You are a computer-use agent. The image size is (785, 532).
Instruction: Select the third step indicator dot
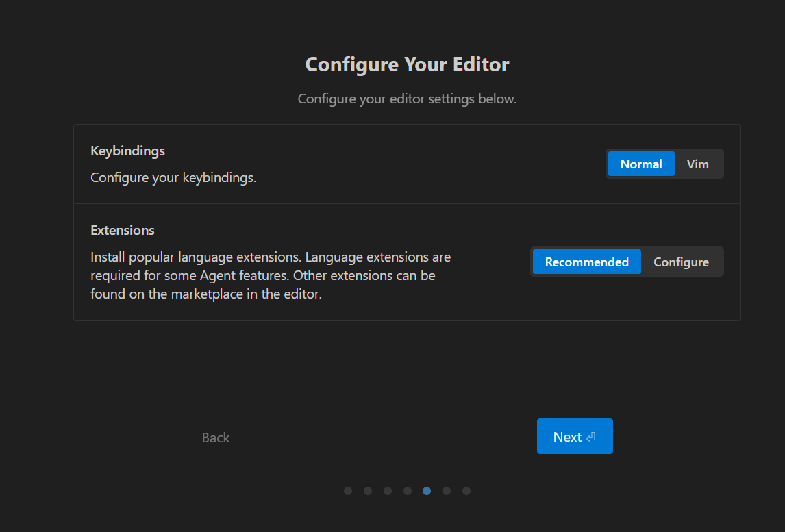pos(388,491)
